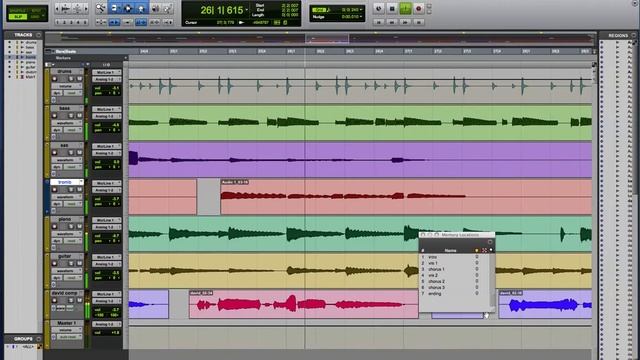
Task: Click the Go to End button
Action: coord(418,22)
